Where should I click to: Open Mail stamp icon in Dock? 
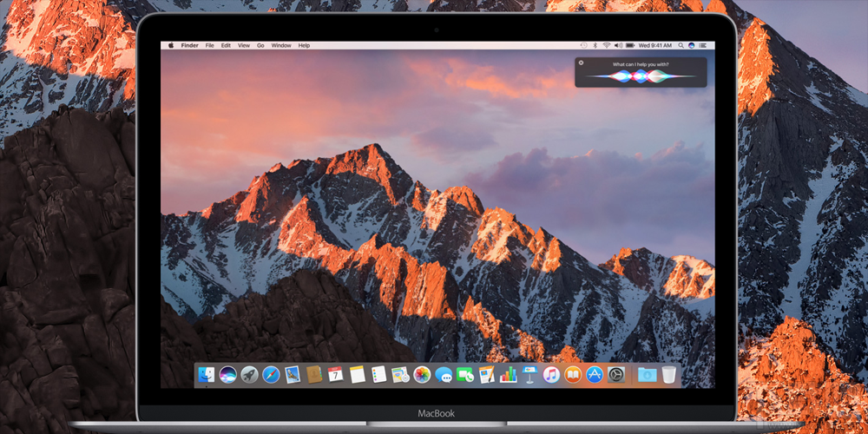pyautogui.click(x=293, y=375)
